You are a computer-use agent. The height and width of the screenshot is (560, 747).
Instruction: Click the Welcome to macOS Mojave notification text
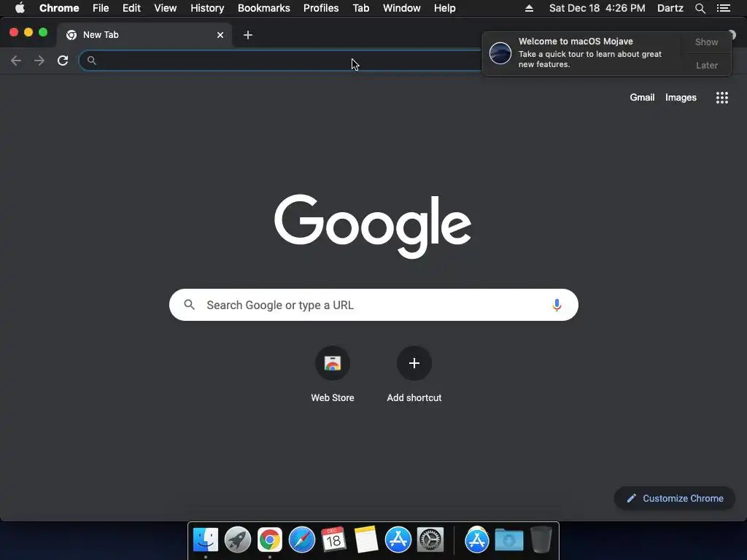(x=576, y=42)
